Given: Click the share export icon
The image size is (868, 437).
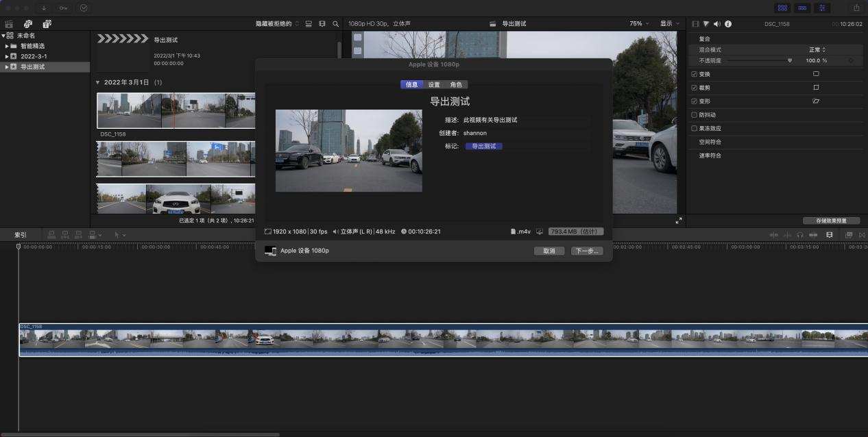Looking at the screenshot, I should coord(856,8).
